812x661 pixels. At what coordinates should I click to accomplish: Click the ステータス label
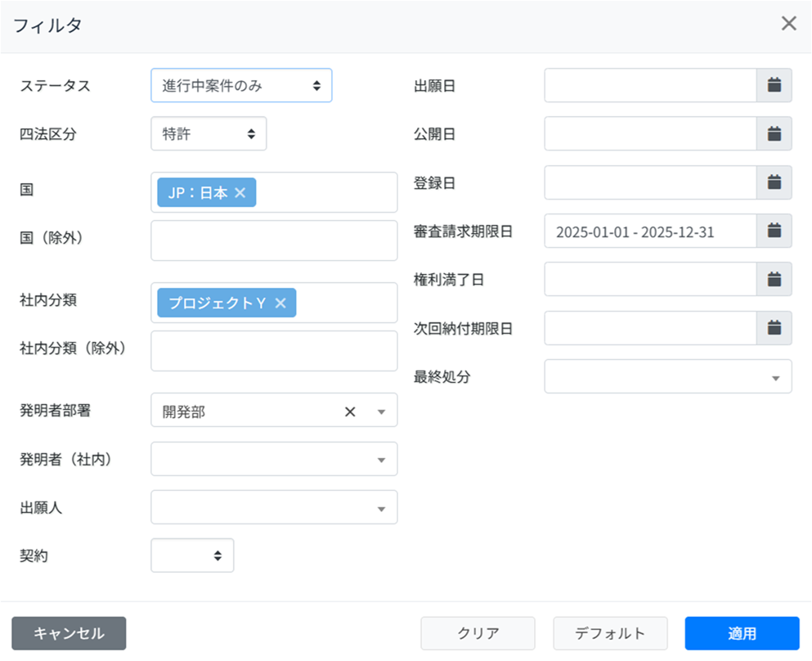[55, 85]
